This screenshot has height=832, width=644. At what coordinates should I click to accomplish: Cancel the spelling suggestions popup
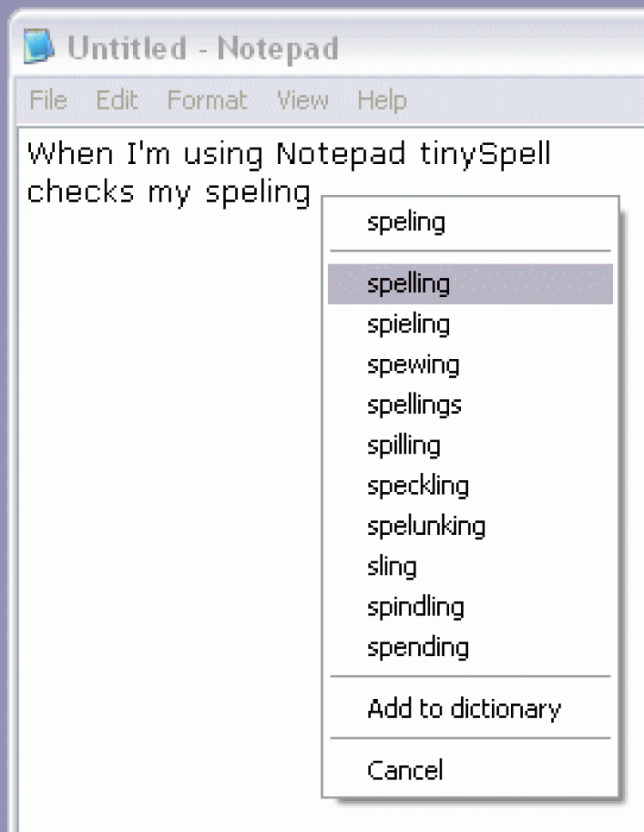tap(405, 769)
